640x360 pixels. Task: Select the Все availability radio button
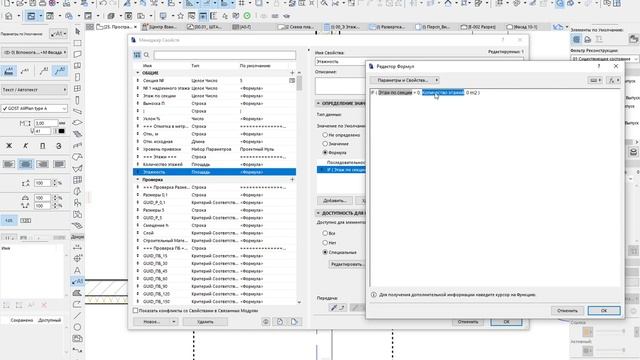(325, 233)
